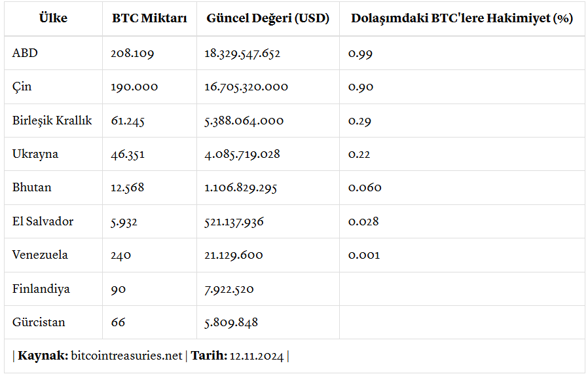The width and height of the screenshot is (588, 374).
Task: Click the Dolaşımdaki BTC'lere Hakimiyet header
Action: [x=462, y=18]
